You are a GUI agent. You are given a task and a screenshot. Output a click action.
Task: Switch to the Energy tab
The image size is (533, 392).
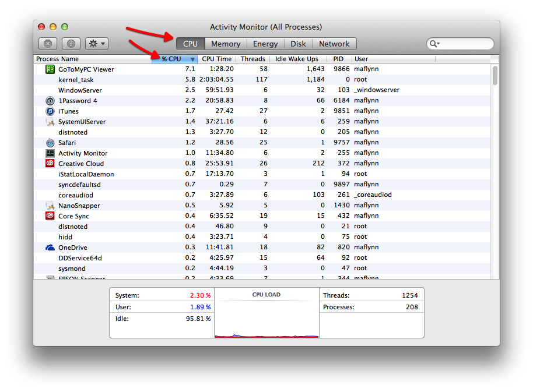(265, 44)
